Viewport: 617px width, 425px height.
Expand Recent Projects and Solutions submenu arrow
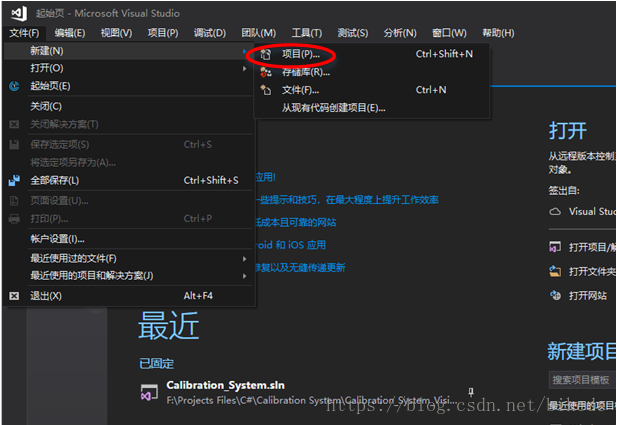(244, 276)
